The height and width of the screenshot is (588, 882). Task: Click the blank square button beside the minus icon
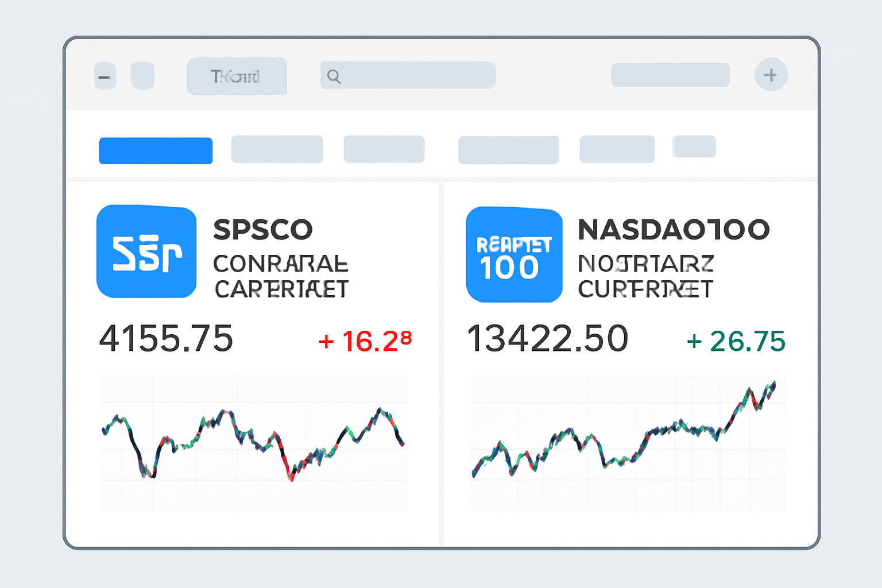(142, 76)
